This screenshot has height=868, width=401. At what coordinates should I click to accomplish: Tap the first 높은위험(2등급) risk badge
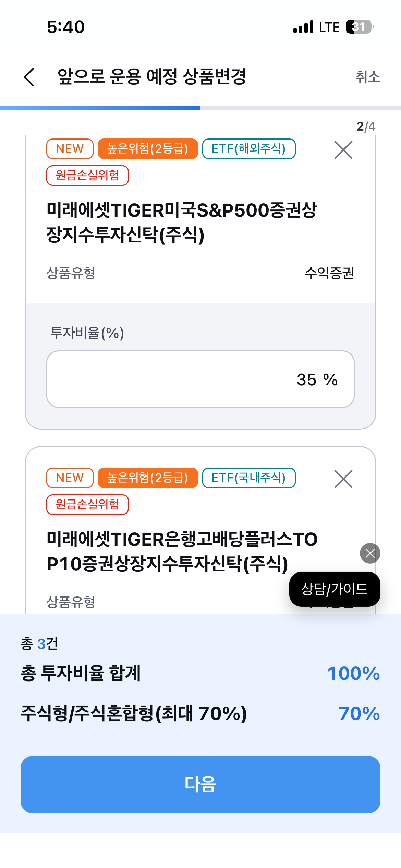coord(148,149)
